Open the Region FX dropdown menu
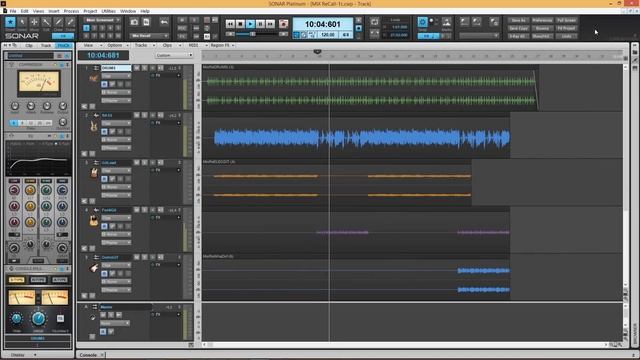This screenshot has width=640, height=360. [222, 45]
